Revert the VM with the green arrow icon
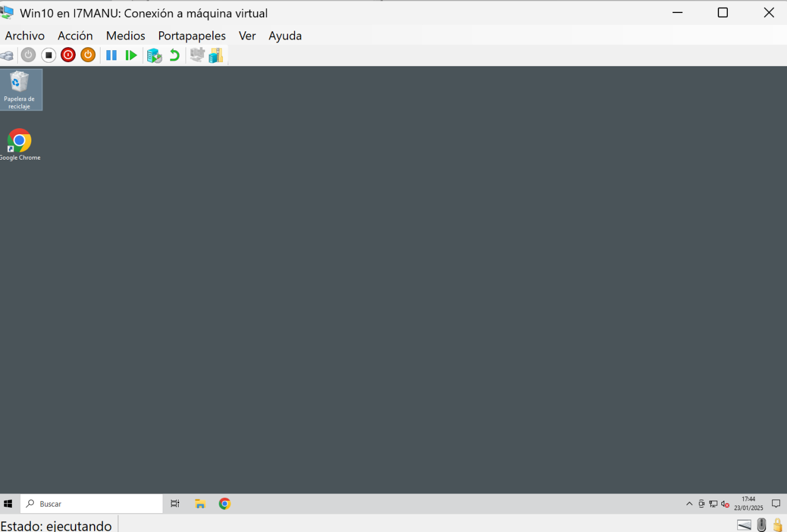Image resolution: width=787 pixels, height=532 pixels. [x=174, y=56]
